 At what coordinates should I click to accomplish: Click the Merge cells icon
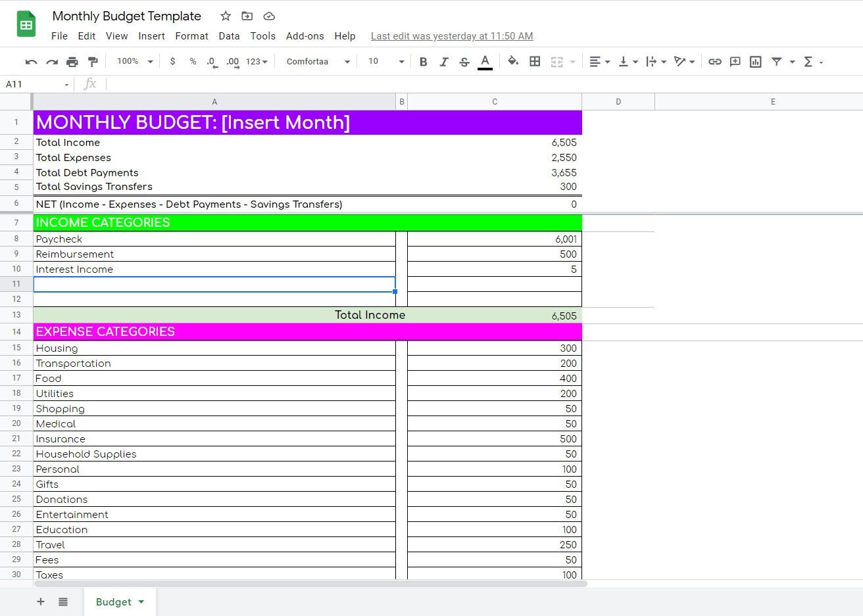pyautogui.click(x=557, y=62)
